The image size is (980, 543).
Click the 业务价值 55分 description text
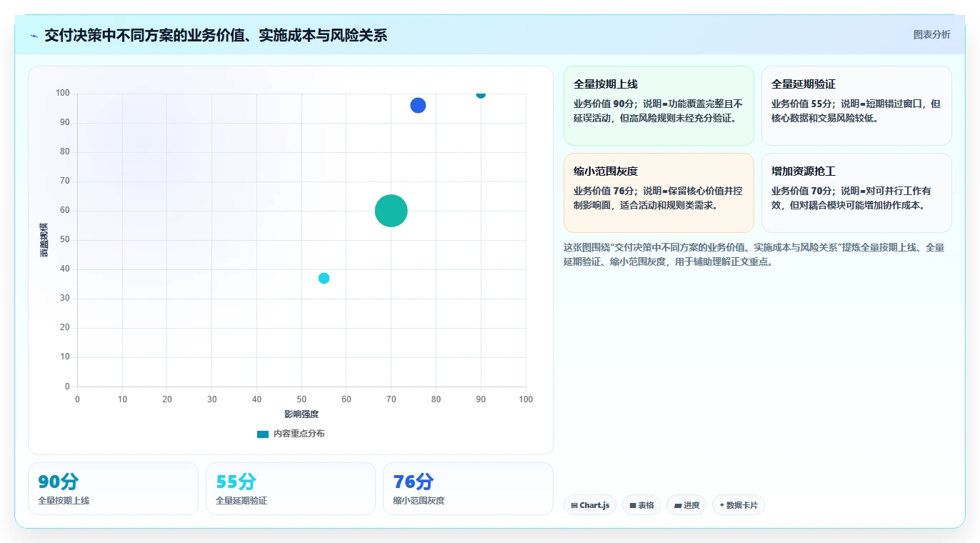(x=856, y=111)
